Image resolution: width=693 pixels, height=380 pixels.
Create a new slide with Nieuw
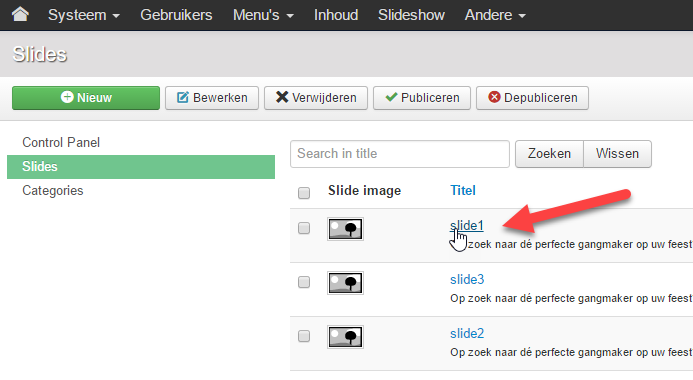pyautogui.click(x=86, y=98)
